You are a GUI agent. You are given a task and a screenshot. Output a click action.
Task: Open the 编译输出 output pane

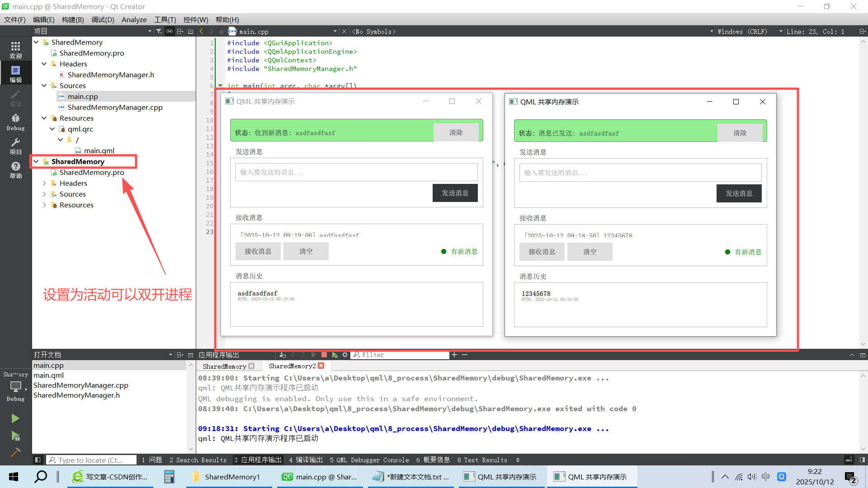pyautogui.click(x=306, y=460)
